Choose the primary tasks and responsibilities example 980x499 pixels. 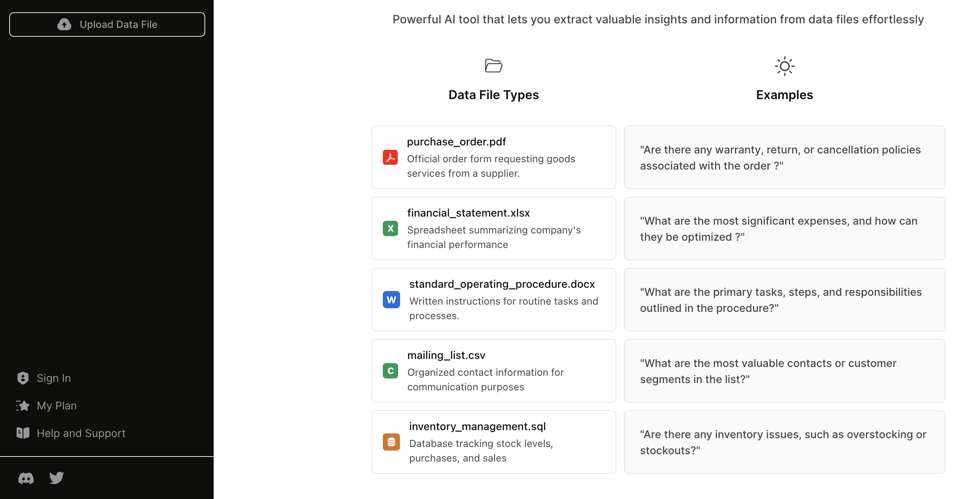click(784, 300)
